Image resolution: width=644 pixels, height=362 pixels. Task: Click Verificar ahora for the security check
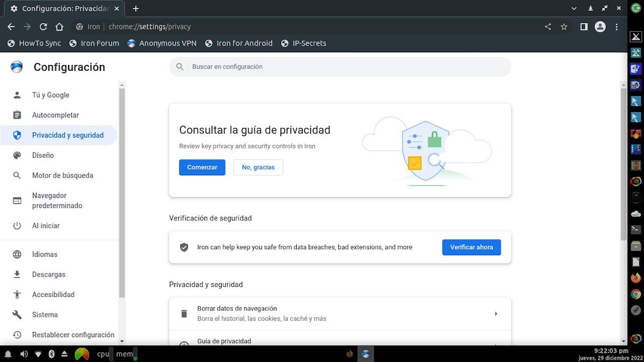(x=471, y=247)
